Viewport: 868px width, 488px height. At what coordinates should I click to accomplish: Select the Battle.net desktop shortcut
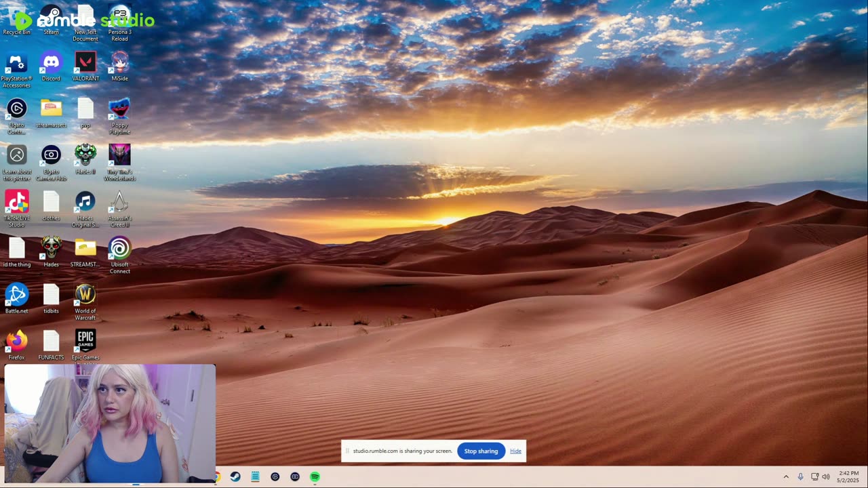pyautogui.click(x=16, y=299)
